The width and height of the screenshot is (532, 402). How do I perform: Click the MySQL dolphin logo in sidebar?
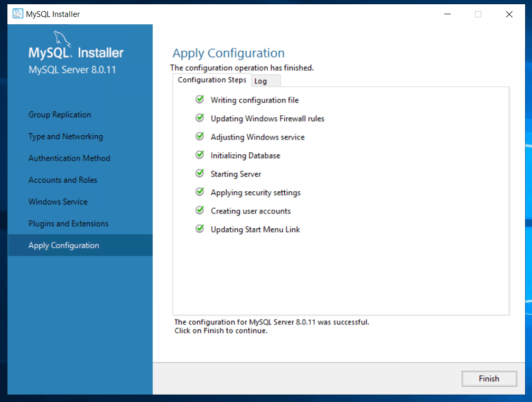pyautogui.click(x=62, y=39)
